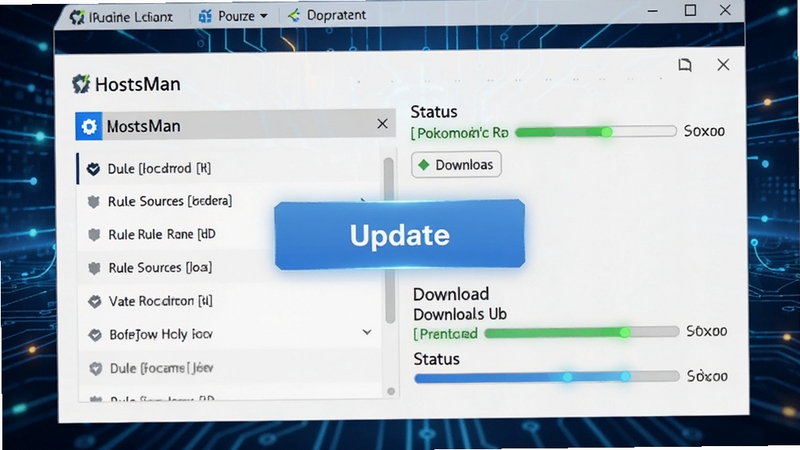Open the Pourze menu
800x450 pixels.
tap(236, 16)
